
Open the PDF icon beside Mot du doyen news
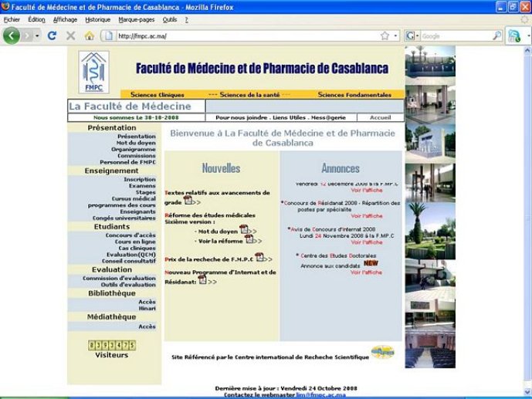[x=243, y=229]
